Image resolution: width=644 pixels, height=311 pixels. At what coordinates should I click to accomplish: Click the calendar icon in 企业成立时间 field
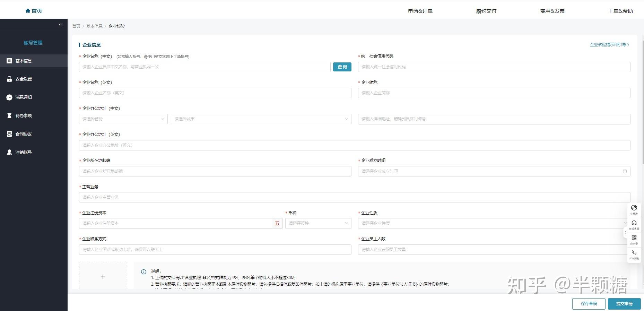[625, 171]
